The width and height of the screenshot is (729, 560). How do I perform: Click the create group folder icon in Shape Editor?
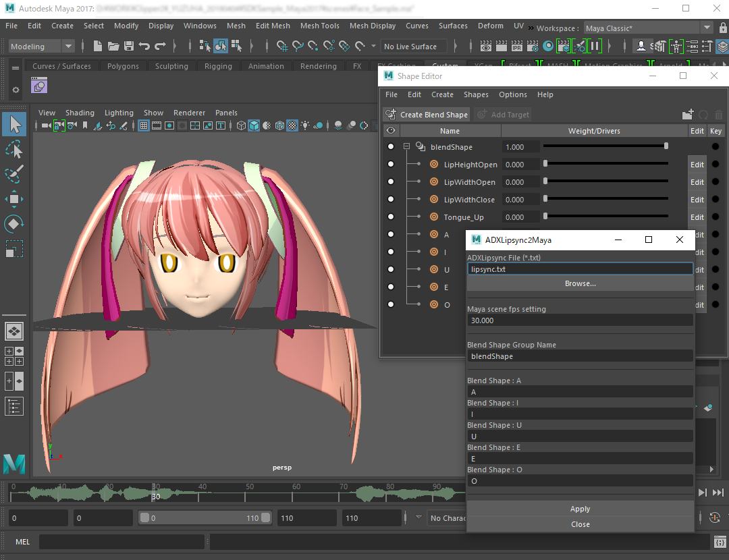[x=687, y=114]
